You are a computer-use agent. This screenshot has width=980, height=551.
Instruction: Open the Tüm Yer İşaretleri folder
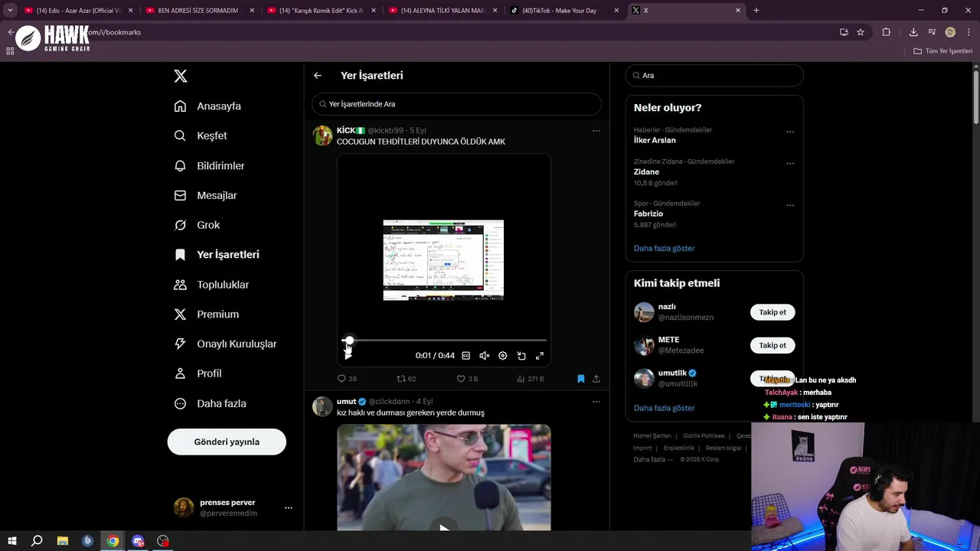pyautogui.click(x=943, y=51)
